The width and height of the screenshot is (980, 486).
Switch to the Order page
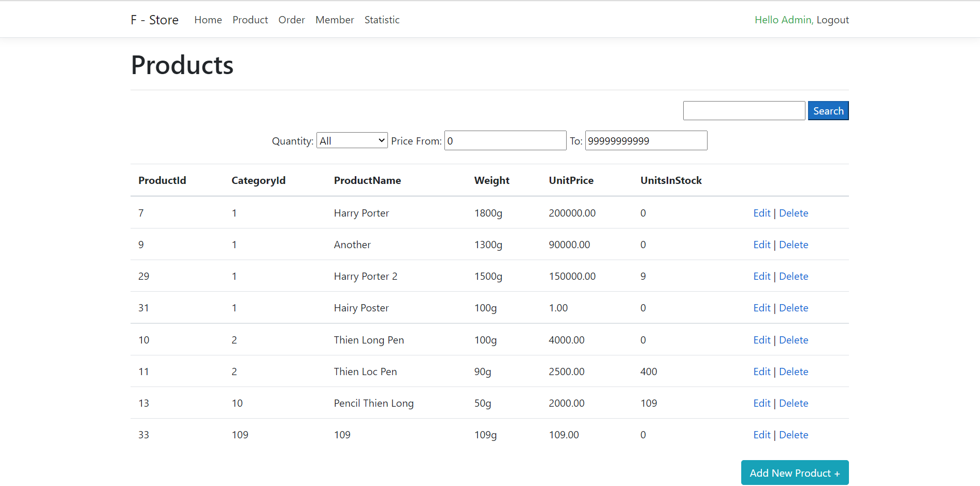pos(291,20)
